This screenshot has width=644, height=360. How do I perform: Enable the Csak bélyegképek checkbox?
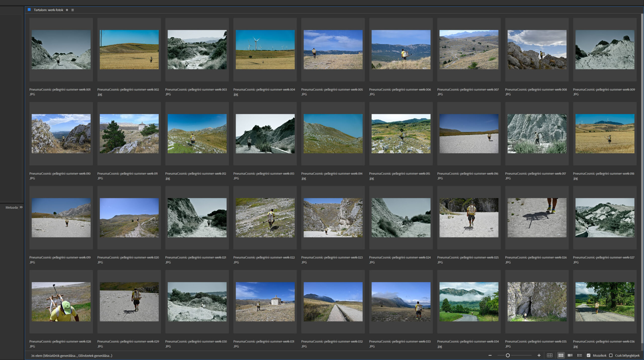(x=611, y=355)
